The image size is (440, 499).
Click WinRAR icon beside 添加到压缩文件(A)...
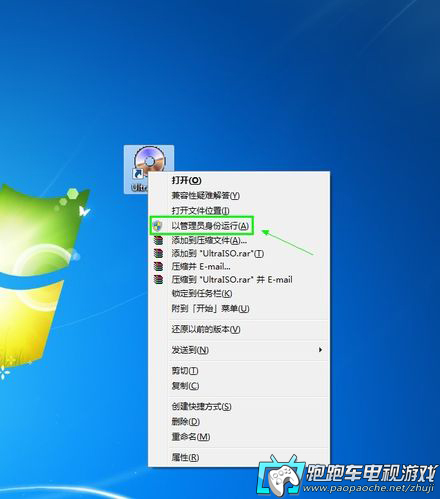158,240
